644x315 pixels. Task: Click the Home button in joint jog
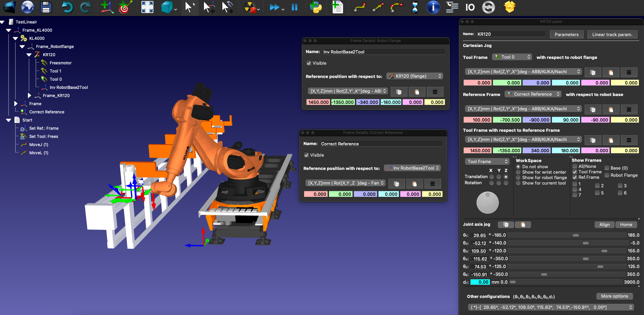click(626, 225)
